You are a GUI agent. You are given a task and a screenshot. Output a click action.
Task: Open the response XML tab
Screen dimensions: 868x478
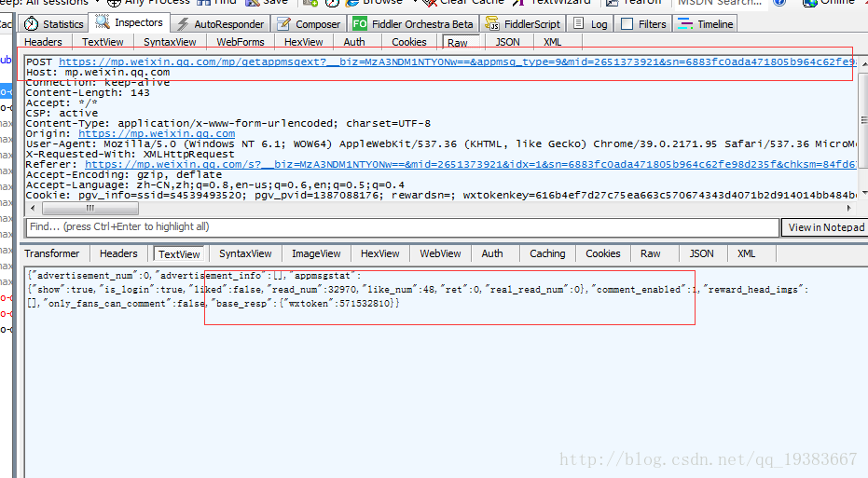(x=746, y=253)
